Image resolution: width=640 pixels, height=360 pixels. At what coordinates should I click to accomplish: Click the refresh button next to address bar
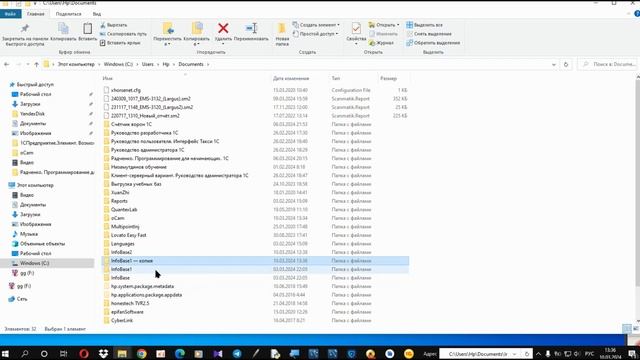566,64
